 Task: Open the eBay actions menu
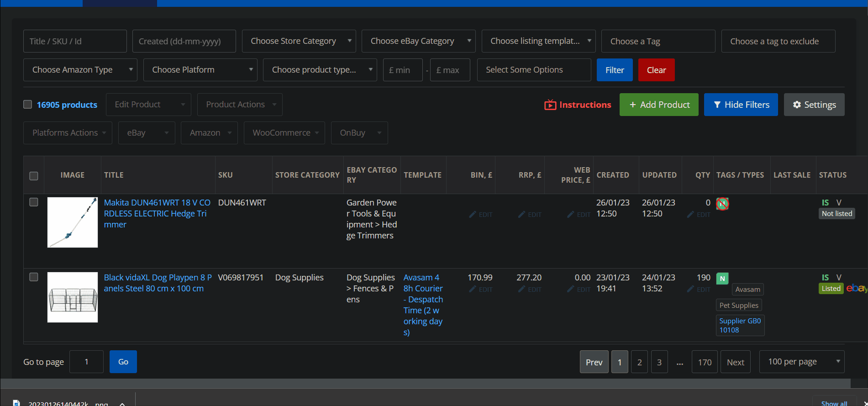[147, 133]
